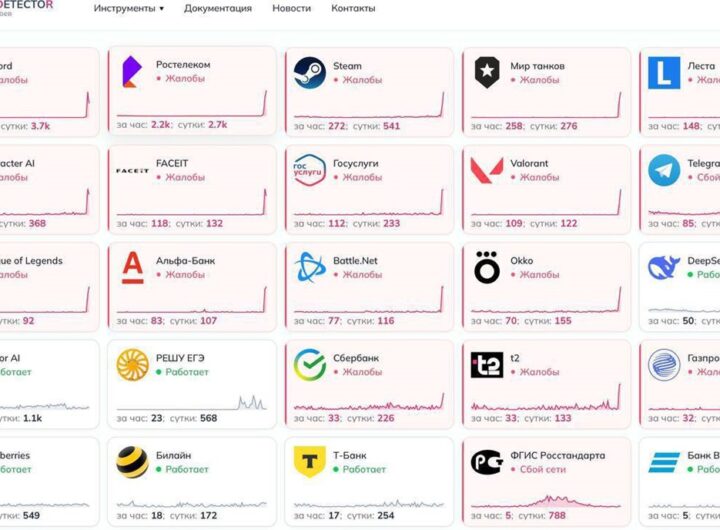Select the Okko logo icon
The width and height of the screenshot is (720, 530).
tap(487, 267)
